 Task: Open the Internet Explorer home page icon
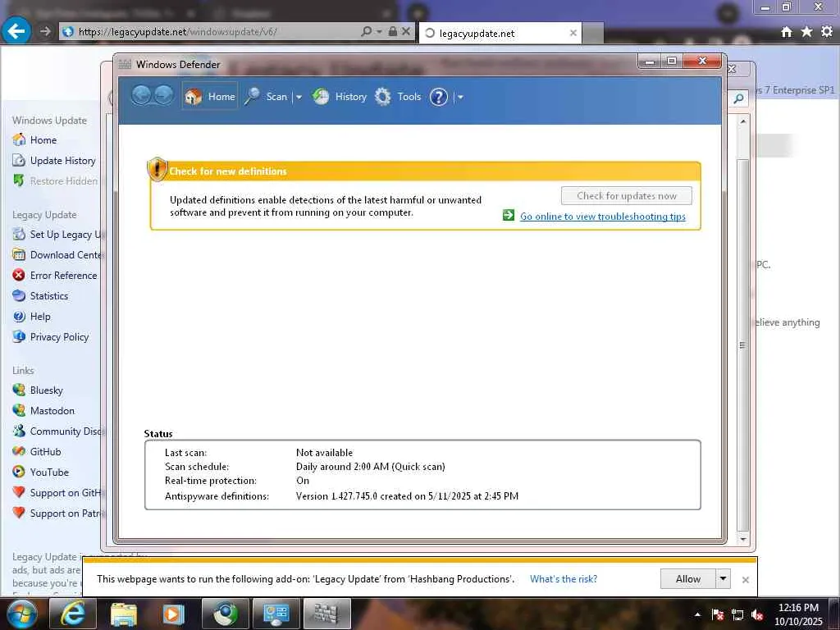coord(786,32)
